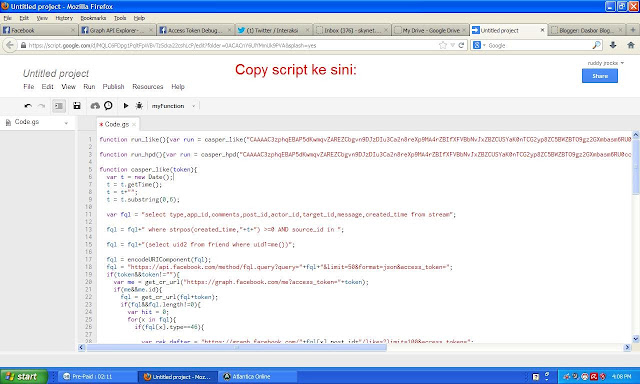The height and width of the screenshot is (384, 640).
Task: Click the scroll right arrow of editor
Action: click(x=627, y=347)
